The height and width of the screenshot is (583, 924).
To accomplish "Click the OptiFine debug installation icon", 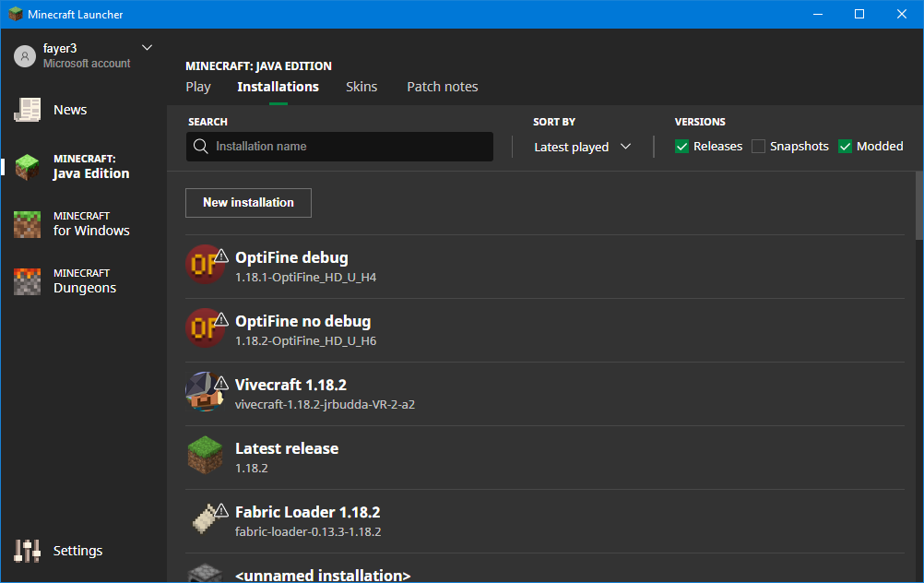I will [x=204, y=266].
